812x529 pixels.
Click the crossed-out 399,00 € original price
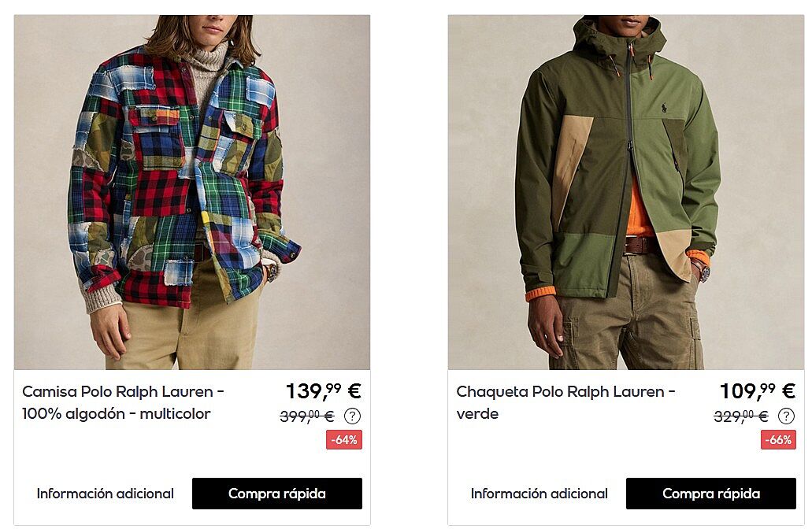coord(307,416)
